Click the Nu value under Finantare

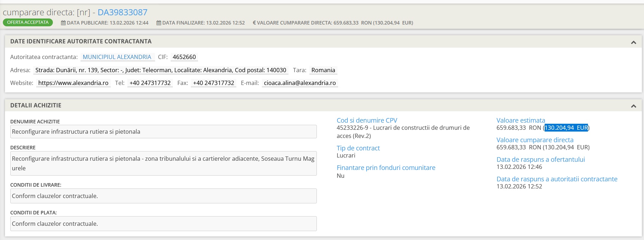coord(341,176)
